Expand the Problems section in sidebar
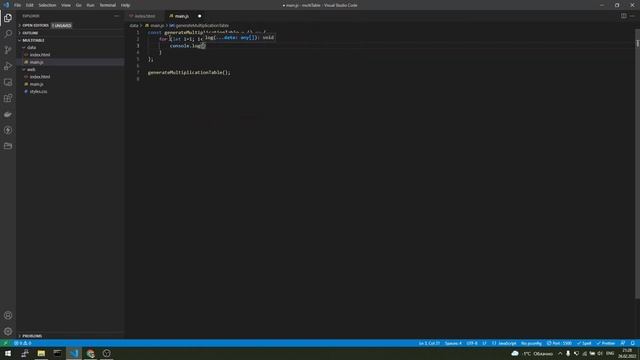 click(70, 336)
